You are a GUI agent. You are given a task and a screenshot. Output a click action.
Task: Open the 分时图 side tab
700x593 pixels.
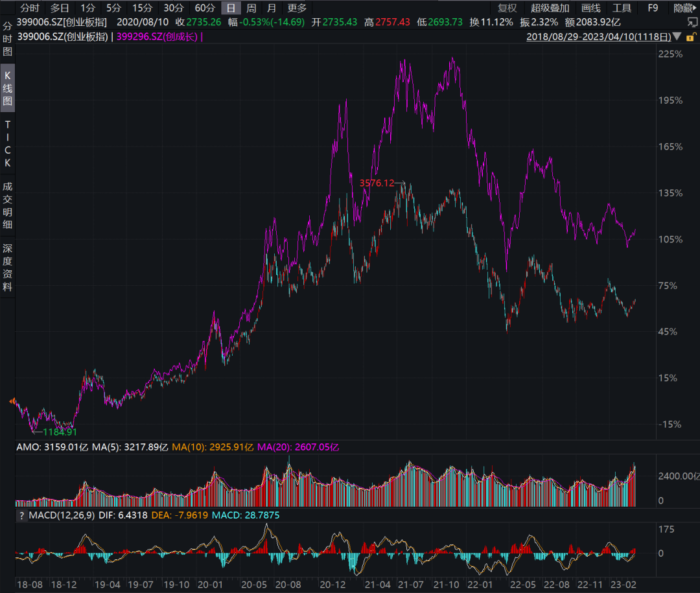pyautogui.click(x=7, y=39)
